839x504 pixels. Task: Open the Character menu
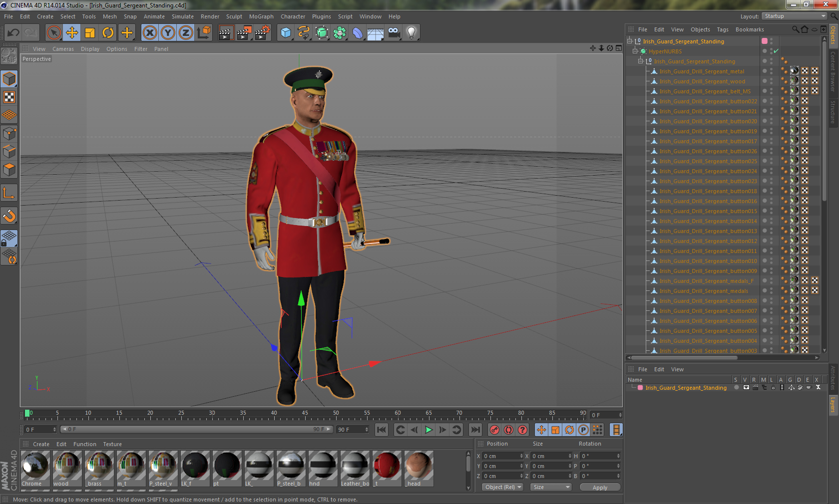[293, 16]
